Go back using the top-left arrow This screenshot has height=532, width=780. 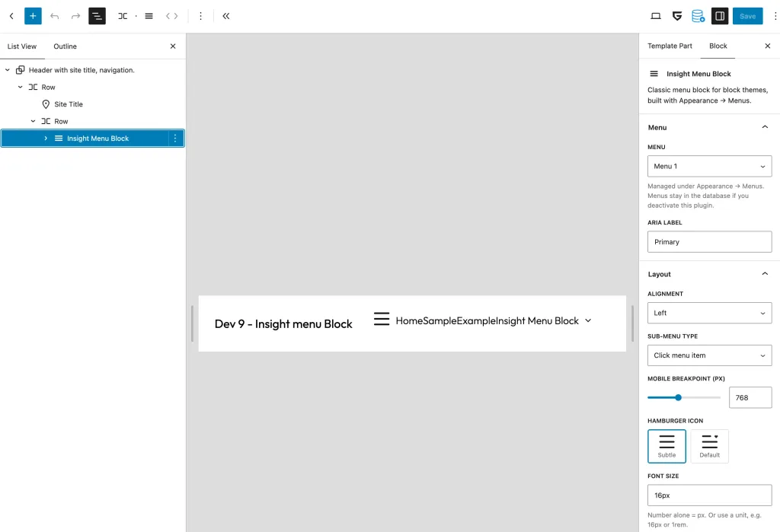coord(11,16)
